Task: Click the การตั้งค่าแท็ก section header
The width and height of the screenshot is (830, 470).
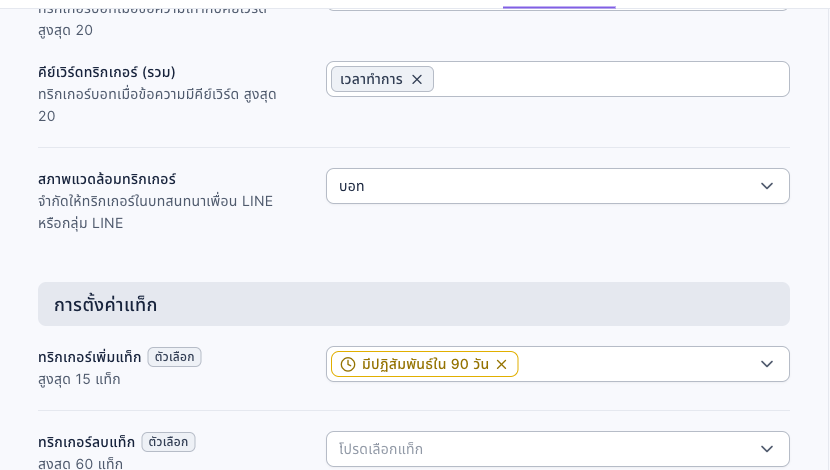Action: 414,304
